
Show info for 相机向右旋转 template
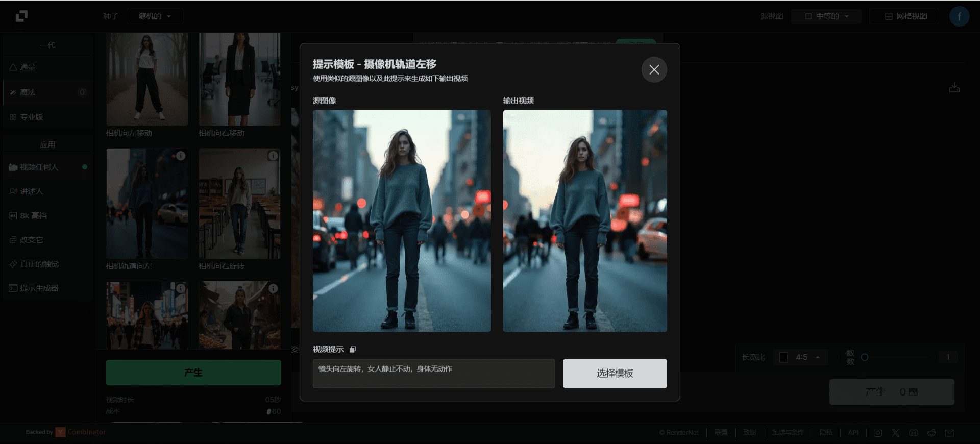273,156
